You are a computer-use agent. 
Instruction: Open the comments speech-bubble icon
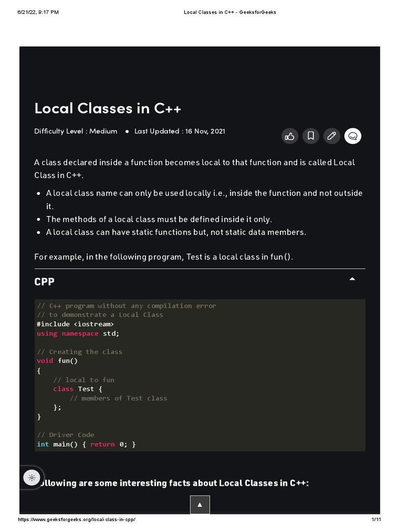(353, 136)
